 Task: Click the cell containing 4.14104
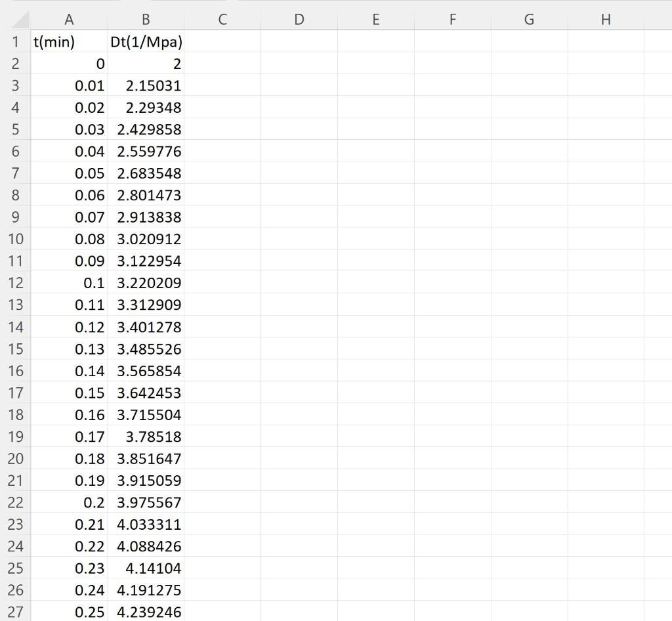[146, 568]
